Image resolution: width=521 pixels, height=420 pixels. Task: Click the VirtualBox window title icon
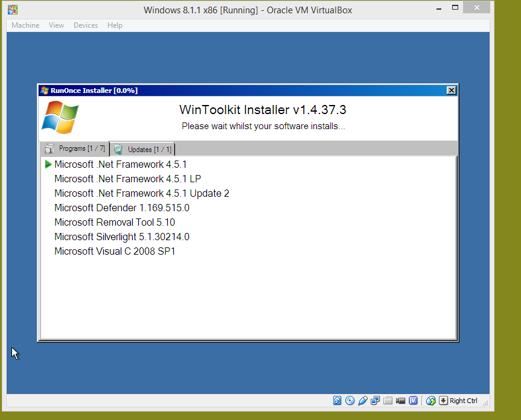(13, 10)
